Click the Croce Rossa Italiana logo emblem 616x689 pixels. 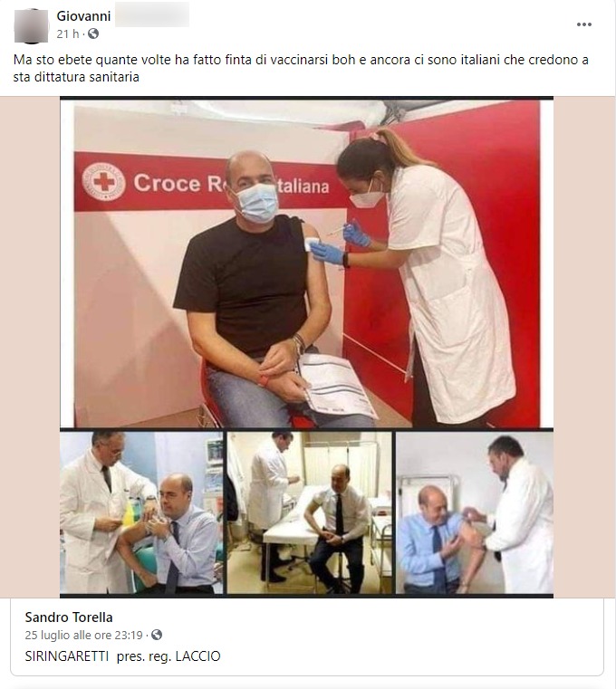click(x=104, y=181)
